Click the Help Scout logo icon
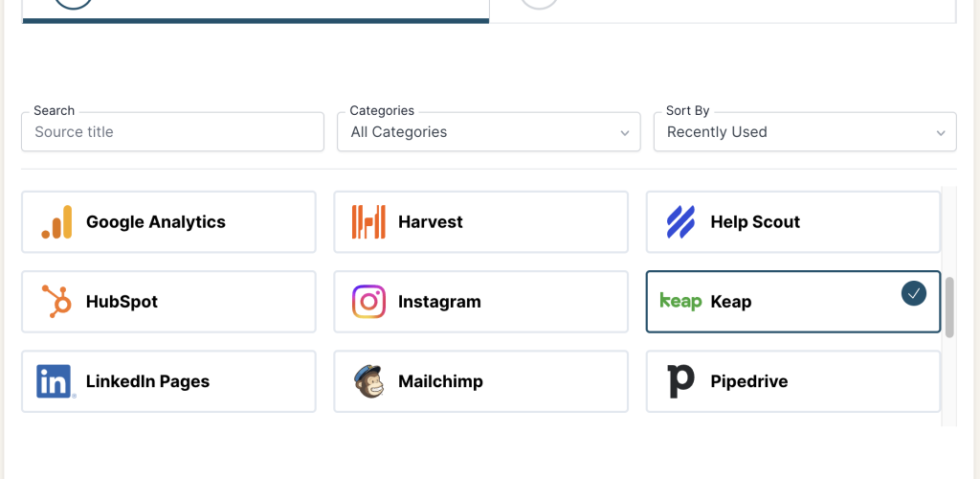This screenshot has width=980, height=479. 680,222
